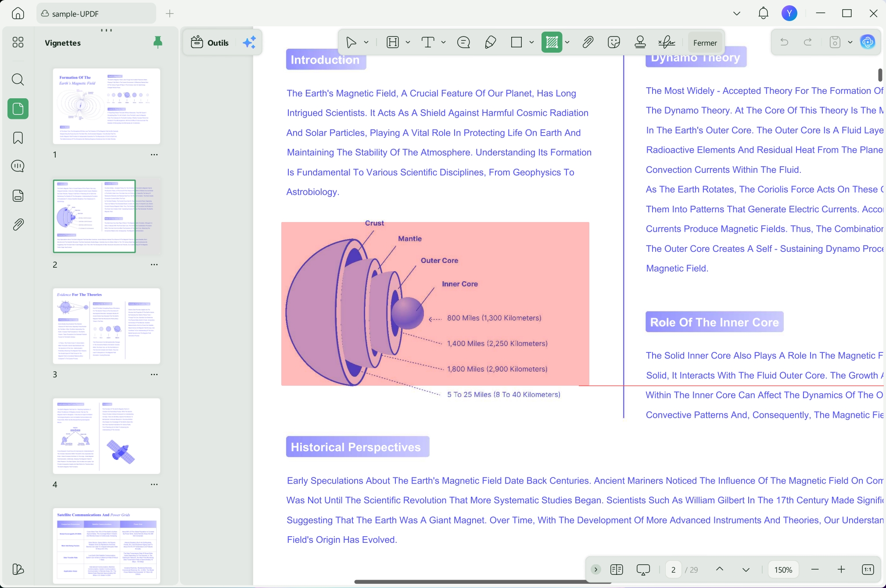886x588 pixels.
Task: Expand the text tool options arrow
Action: 443,42
